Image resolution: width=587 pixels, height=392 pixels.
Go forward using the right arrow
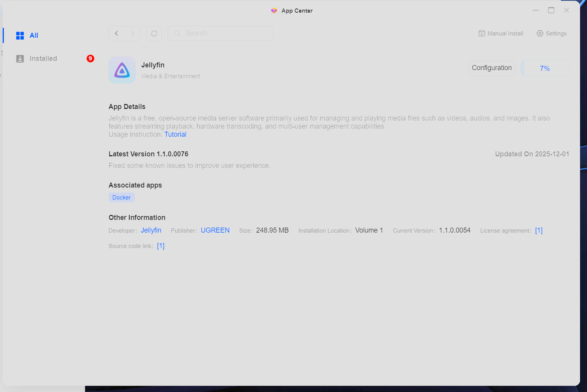tap(132, 34)
